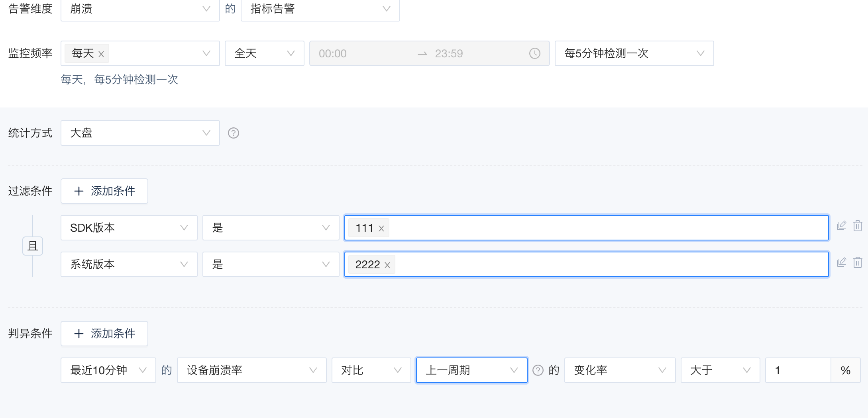868x418 pixels.
Task: Open the 变化率 dropdown
Action: (620, 370)
